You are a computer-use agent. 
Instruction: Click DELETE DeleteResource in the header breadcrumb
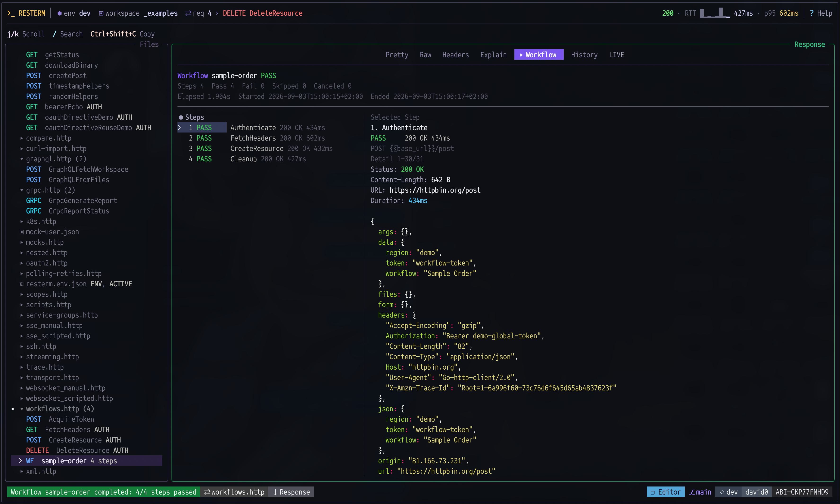click(262, 13)
